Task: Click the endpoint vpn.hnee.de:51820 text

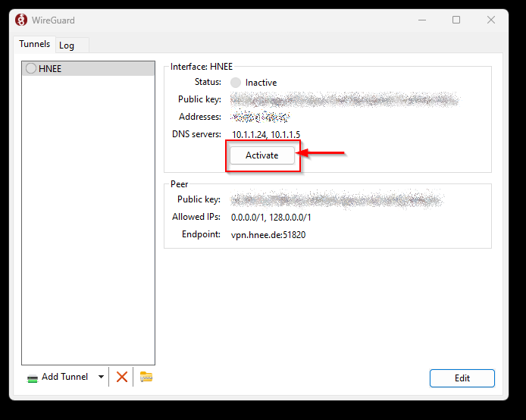Action: coord(268,235)
